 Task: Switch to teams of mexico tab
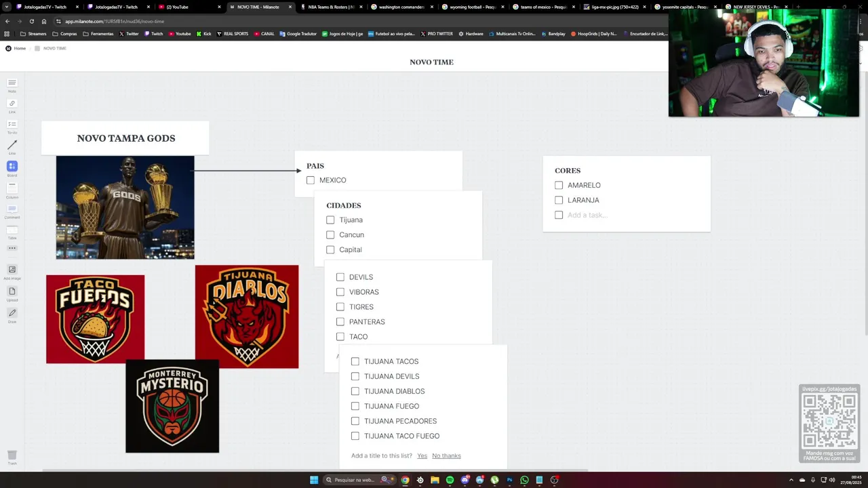pyautogui.click(x=543, y=7)
